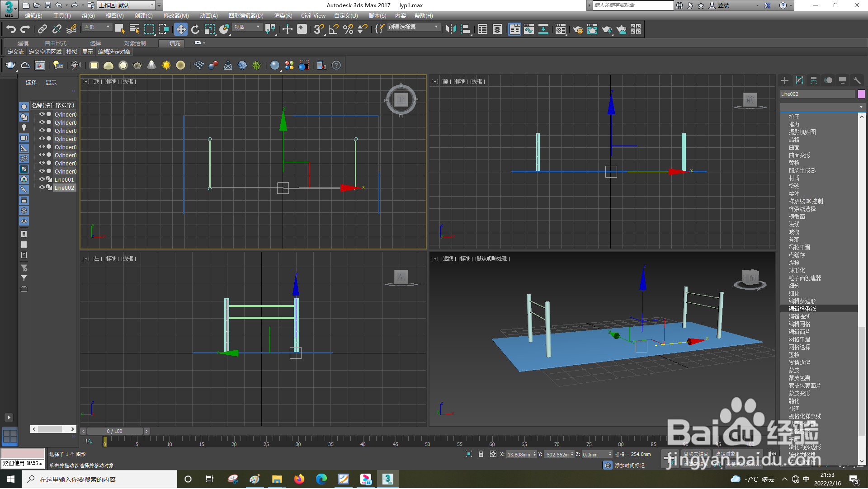Open the Civil View menu
This screenshot has width=868, height=489.
click(x=313, y=16)
